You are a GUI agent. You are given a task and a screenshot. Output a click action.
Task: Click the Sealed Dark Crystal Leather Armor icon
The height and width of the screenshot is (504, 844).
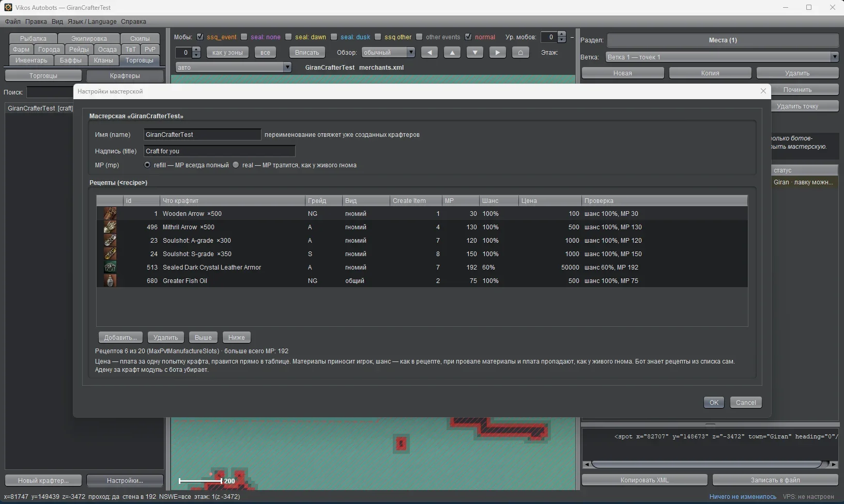pos(110,267)
